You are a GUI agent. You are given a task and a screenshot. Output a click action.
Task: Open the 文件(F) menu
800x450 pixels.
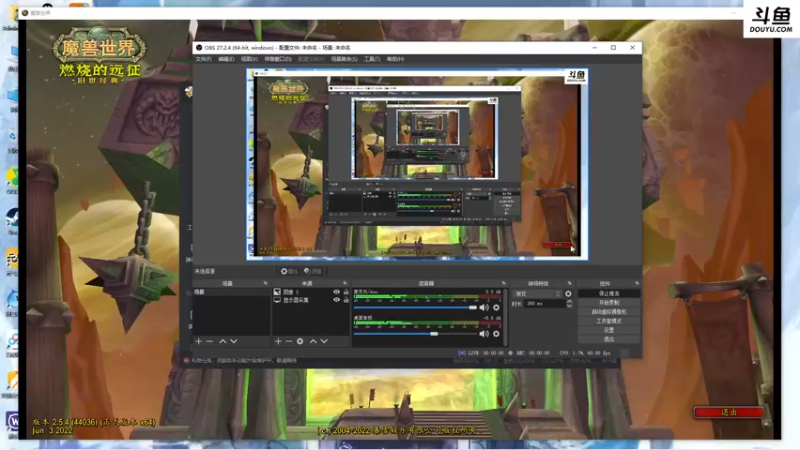pos(203,59)
